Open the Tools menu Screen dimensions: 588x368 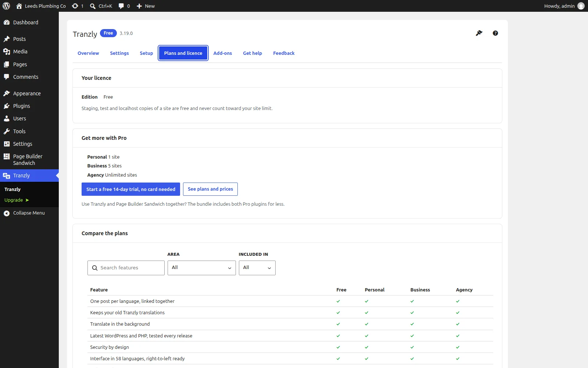pos(29,131)
